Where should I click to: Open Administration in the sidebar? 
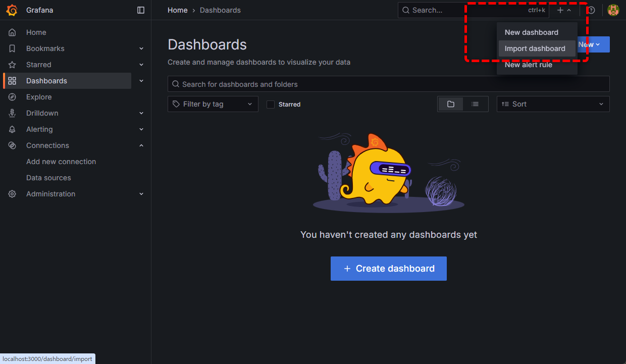(50, 194)
